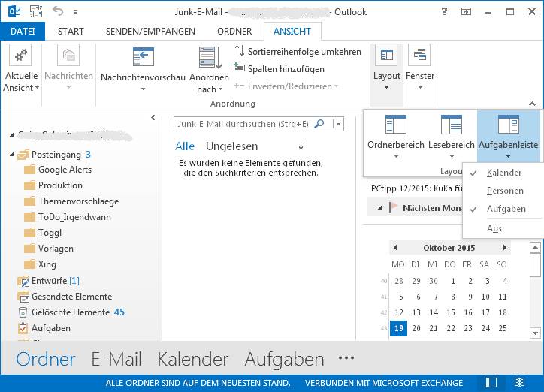Viewport: 544px width, 392px height.
Task: Expand the search scope dropdown arrow
Action: click(x=339, y=124)
